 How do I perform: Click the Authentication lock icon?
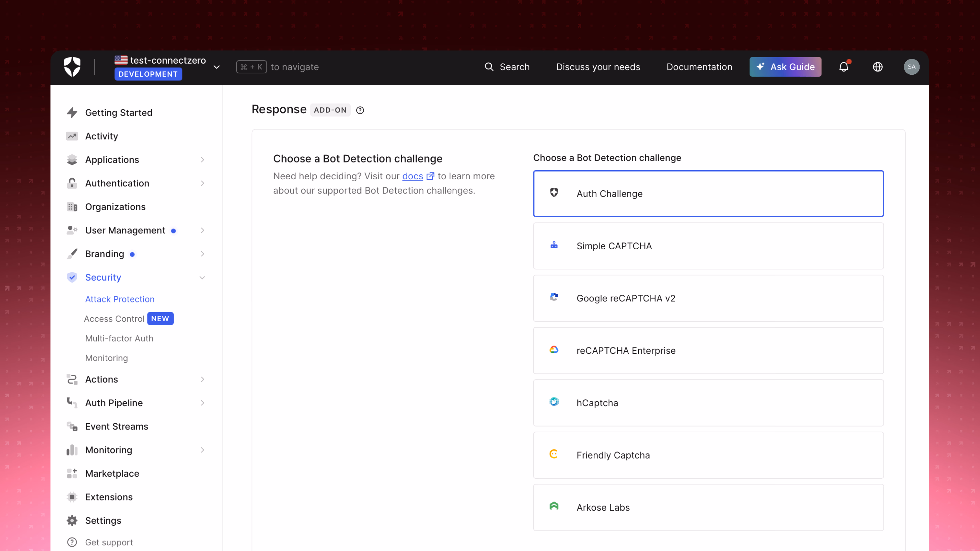click(x=72, y=183)
